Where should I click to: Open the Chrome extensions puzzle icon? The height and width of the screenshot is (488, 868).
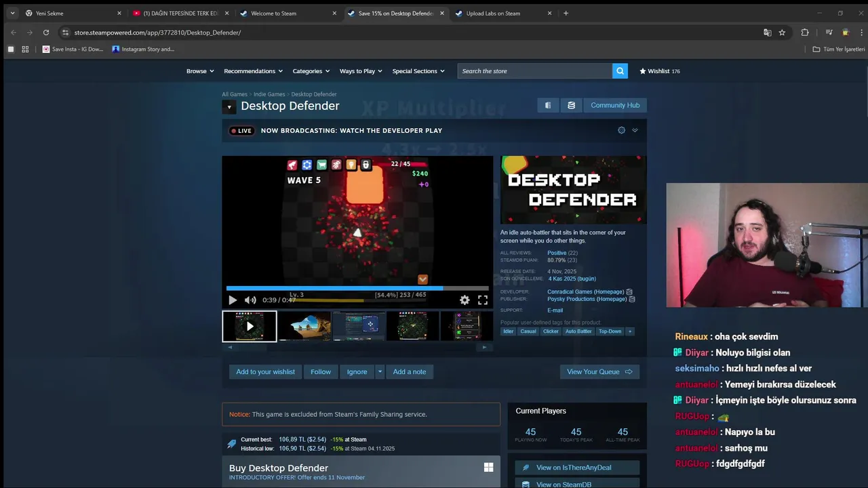[x=805, y=32]
